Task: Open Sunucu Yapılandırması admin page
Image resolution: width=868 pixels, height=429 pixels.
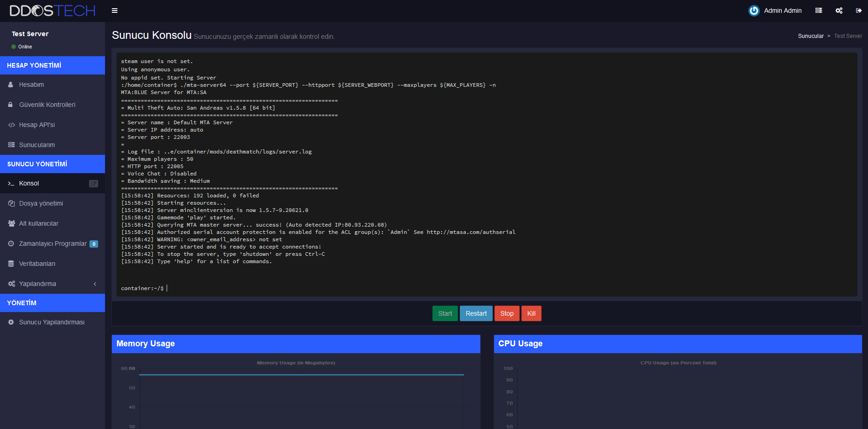Action: click(x=53, y=322)
